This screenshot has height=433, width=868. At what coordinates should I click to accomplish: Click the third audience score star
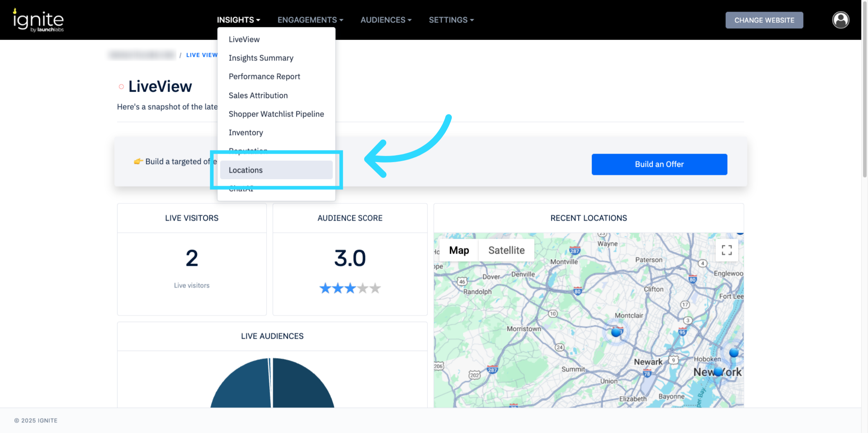(x=350, y=288)
